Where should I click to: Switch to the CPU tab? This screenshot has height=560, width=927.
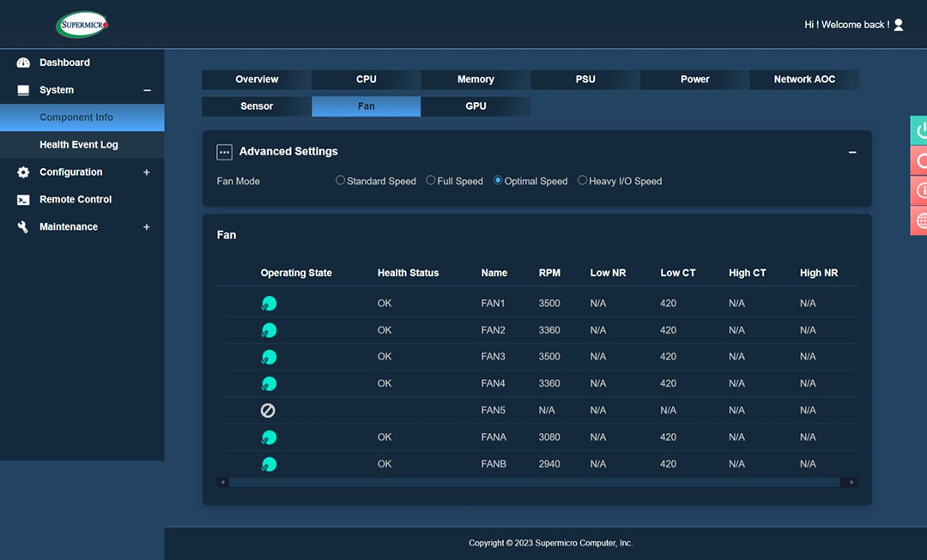(366, 79)
